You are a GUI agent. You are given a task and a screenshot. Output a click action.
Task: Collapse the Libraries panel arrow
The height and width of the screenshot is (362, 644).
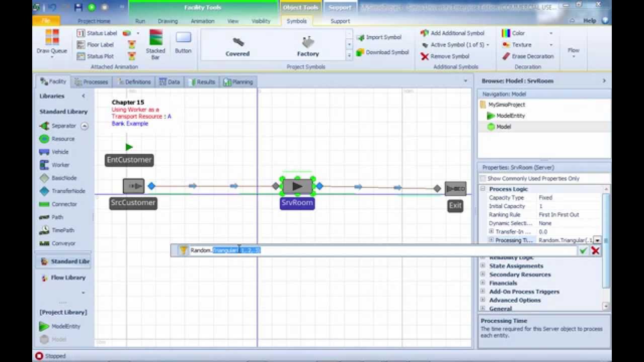coord(84,96)
